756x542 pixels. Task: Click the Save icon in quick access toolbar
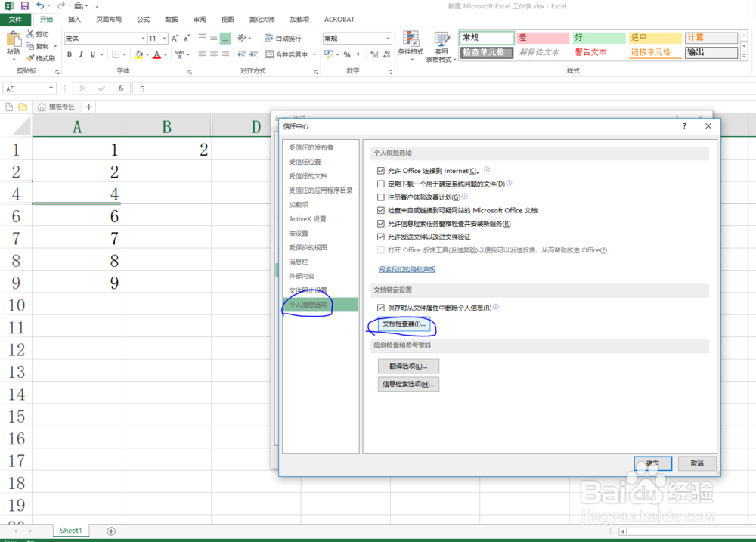coord(25,6)
